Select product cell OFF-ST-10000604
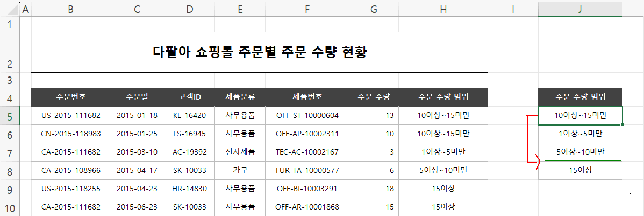Screen dimensions: 644x216 click(307, 116)
